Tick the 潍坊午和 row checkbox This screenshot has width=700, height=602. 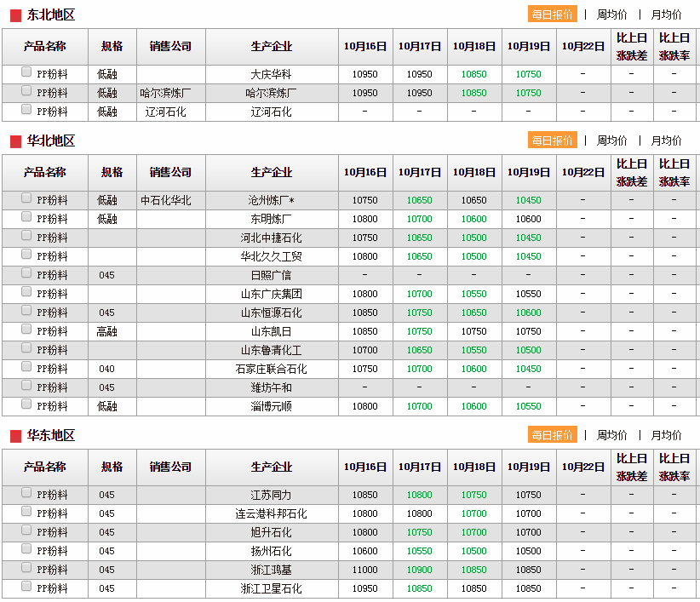[26, 385]
